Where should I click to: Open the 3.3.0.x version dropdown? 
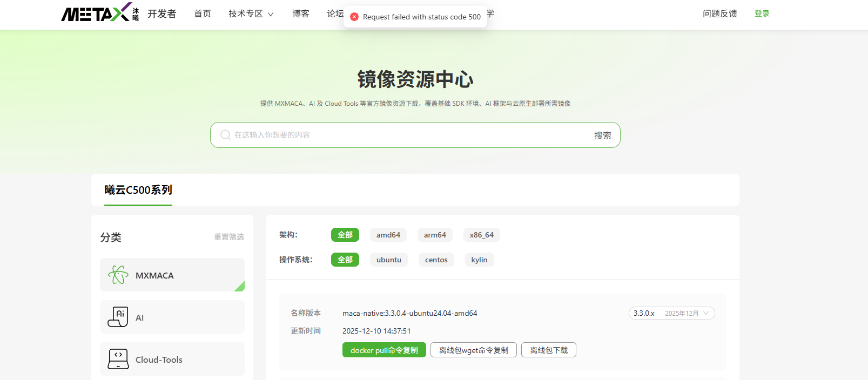coord(671,313)
